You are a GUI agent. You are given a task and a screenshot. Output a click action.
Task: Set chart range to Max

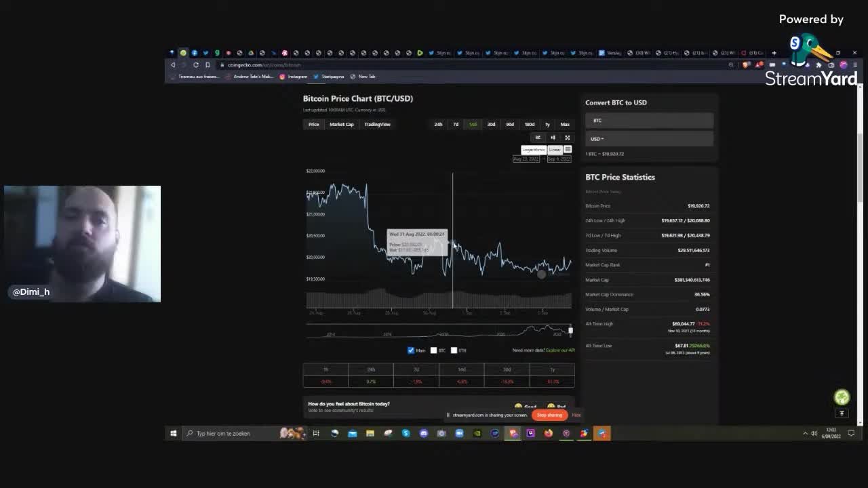click(x=565, y=125)
